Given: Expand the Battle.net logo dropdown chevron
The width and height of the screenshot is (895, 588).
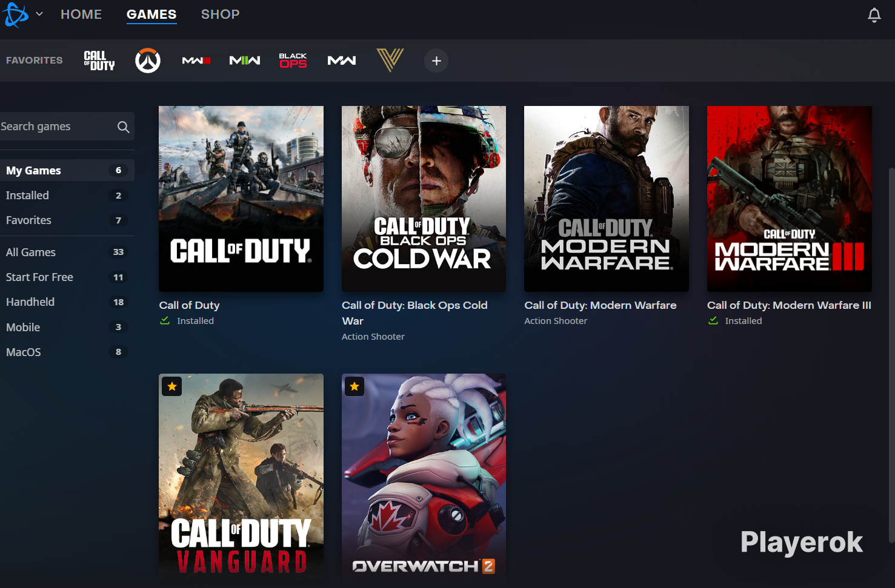Looking at the screenshot, I should 39,14.
